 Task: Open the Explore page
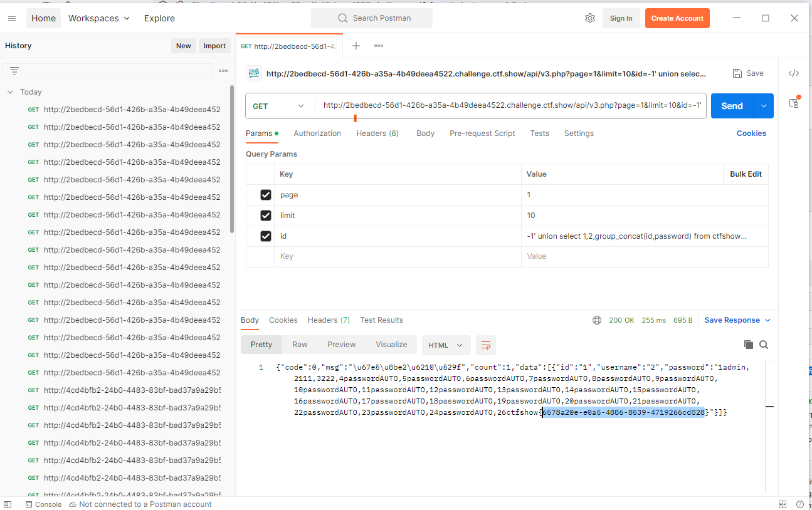[x=159, y=18]
